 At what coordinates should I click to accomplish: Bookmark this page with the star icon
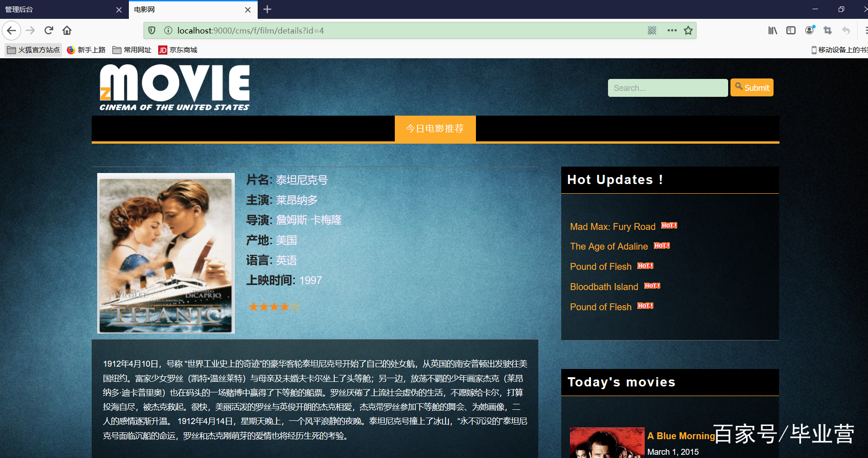pos(688,31)
